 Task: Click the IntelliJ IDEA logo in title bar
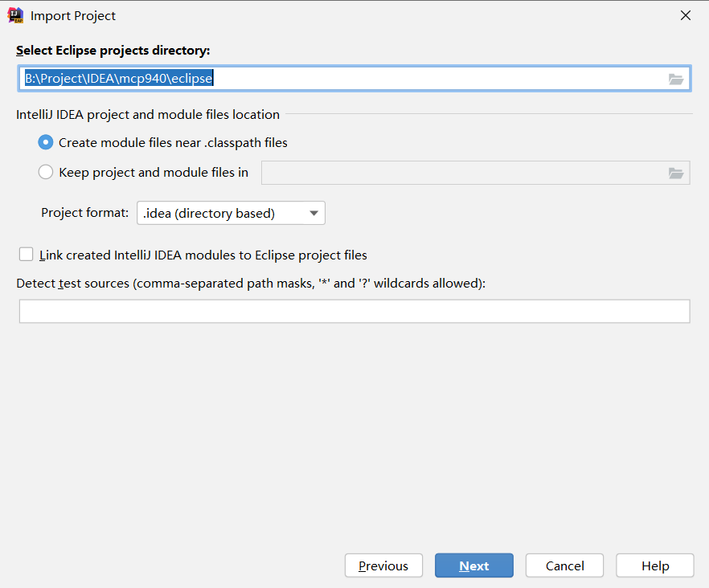click(15, 15)
